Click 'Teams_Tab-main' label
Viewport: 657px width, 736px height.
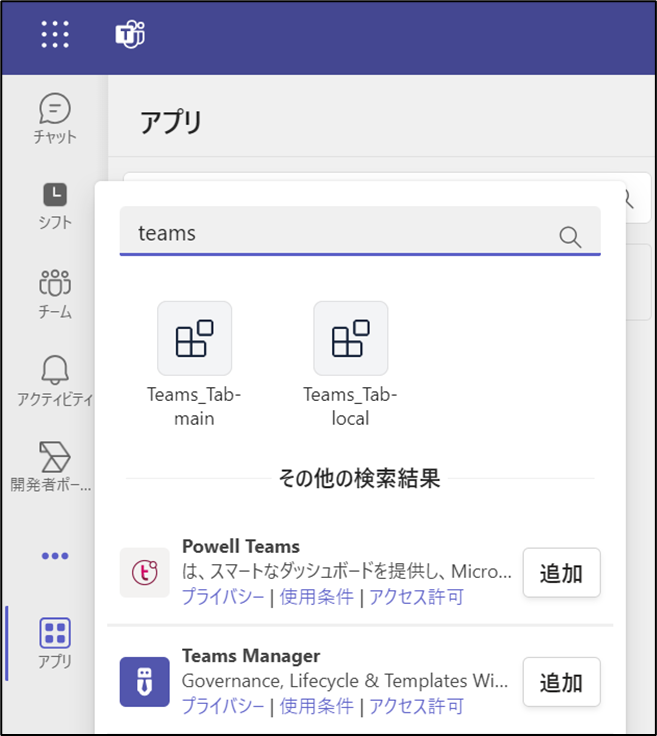[x=194, y=406]
